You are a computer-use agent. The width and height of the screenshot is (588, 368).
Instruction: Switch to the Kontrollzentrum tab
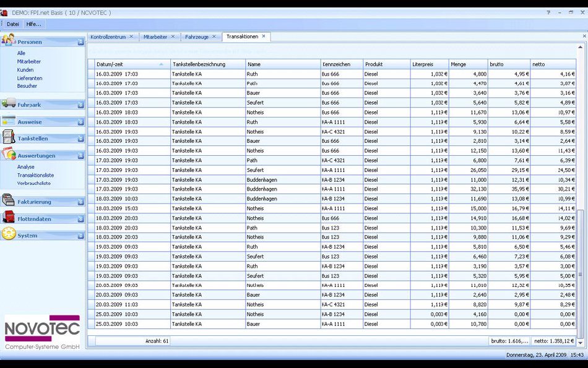(x=108, y=37)
